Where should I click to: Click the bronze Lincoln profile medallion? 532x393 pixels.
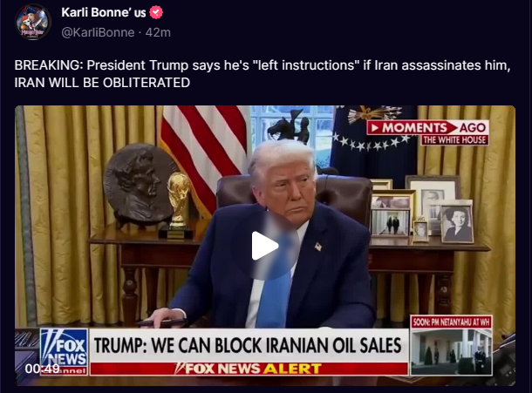[138, 184]
